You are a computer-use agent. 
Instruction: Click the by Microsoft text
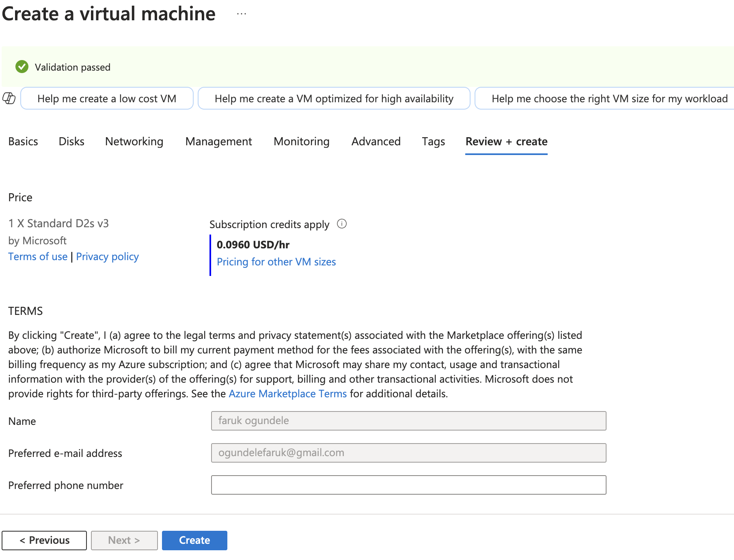click(x=37, y=241)
